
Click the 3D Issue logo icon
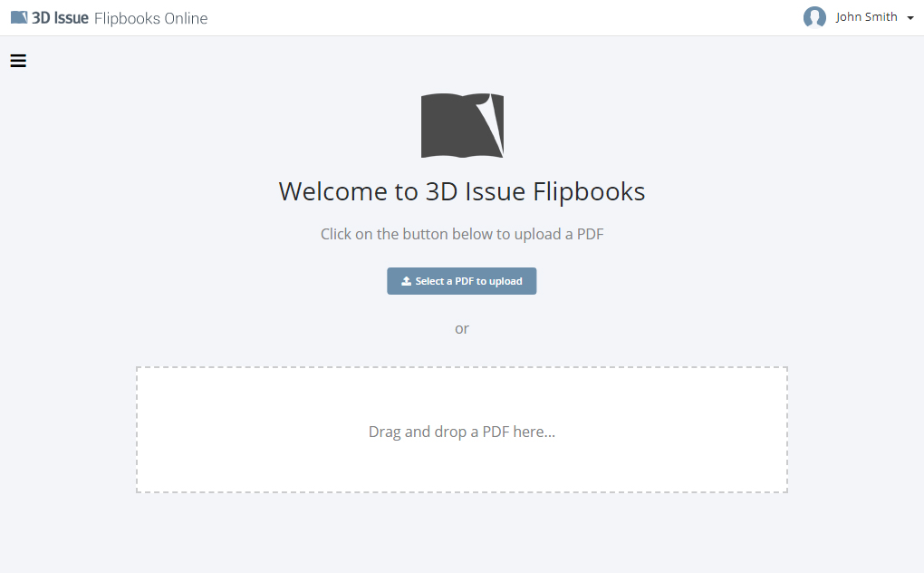click(19, 18)
